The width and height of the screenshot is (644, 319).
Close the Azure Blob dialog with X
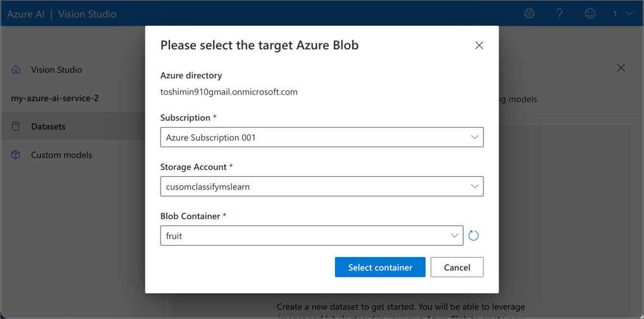(x=479, y=45)
